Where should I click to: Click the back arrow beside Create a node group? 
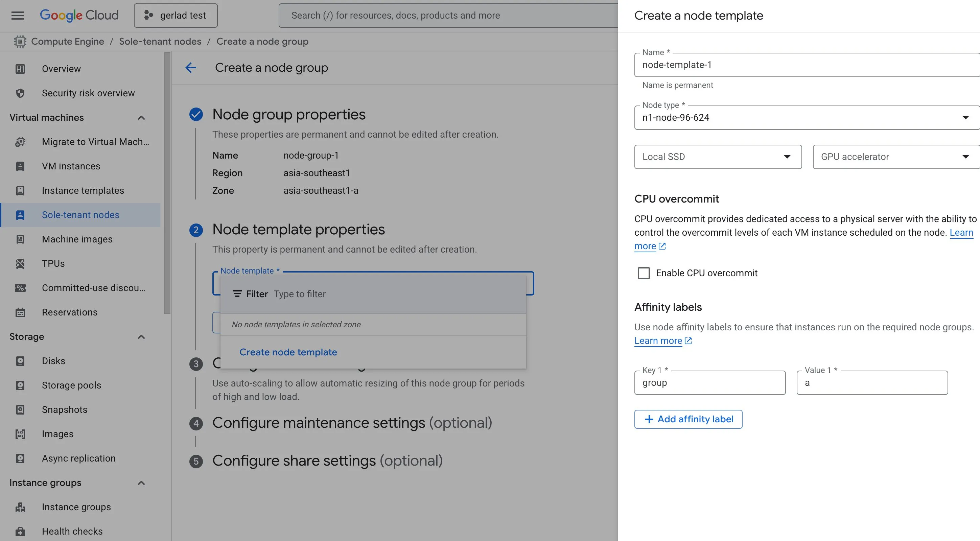(191, 68)
